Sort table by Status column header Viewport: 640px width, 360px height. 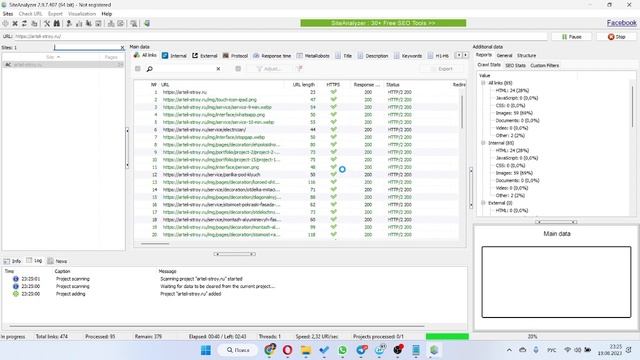pos(393,85)
